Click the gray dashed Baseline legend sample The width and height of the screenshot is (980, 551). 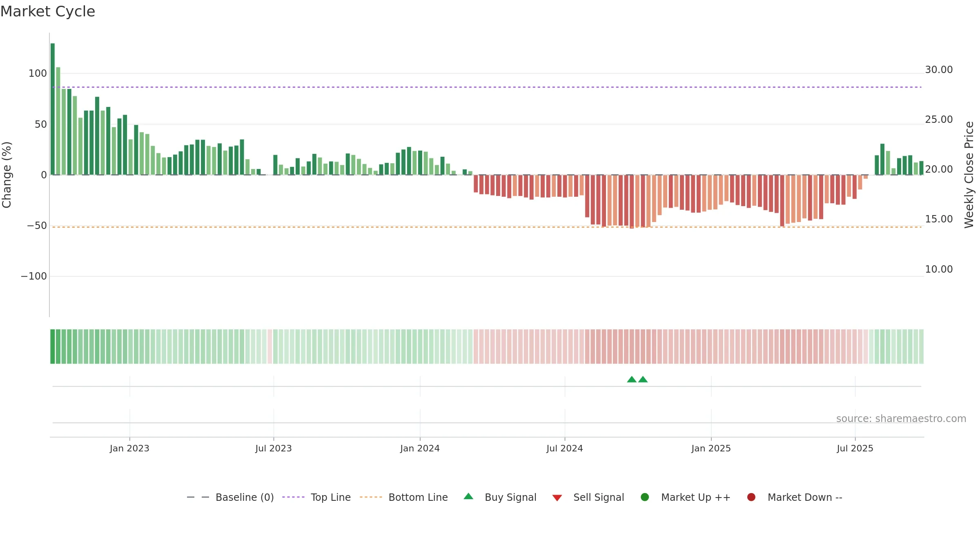pyautogui.click(x=198, y=497)
